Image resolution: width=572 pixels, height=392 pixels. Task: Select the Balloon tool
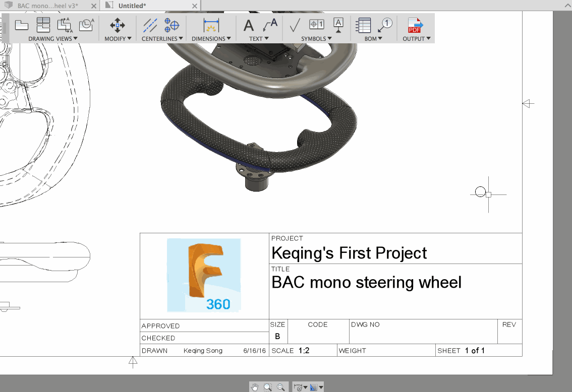click(385, 25)
